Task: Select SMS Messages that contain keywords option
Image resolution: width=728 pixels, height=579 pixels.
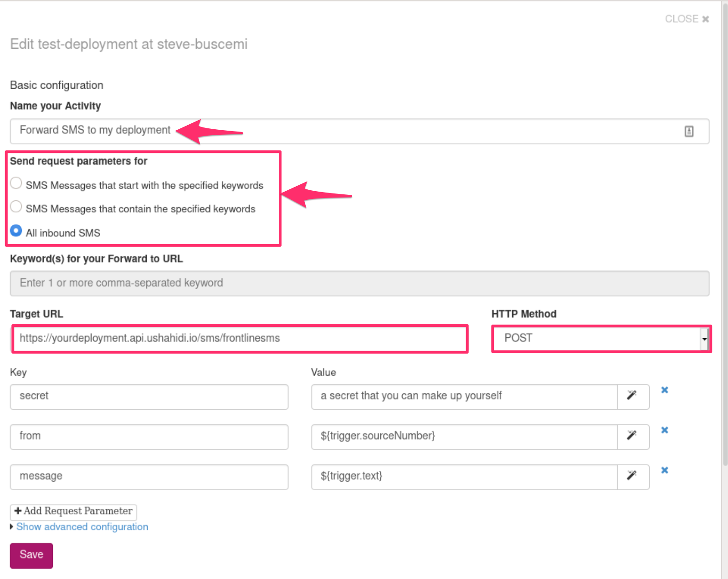Action: (x=16, y=207)
